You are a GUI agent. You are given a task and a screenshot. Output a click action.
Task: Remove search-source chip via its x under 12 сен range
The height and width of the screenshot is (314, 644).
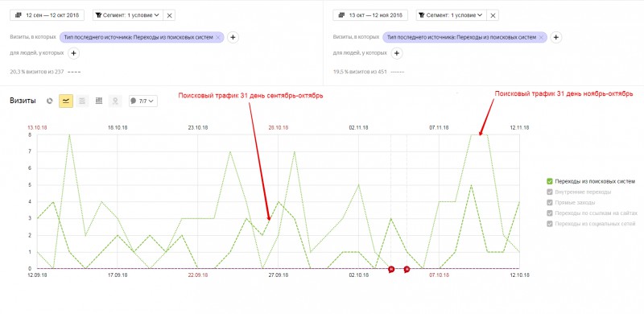coord(218,37)
